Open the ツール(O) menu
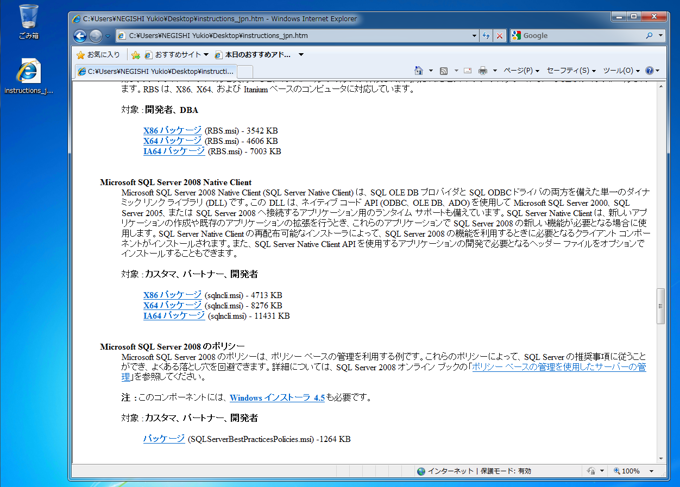This screenshot has height=487, width=680. [621, 71]
